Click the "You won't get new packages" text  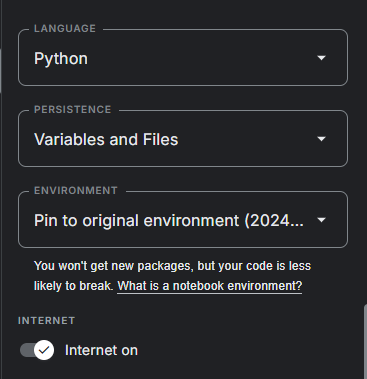(x=112, y=266)
